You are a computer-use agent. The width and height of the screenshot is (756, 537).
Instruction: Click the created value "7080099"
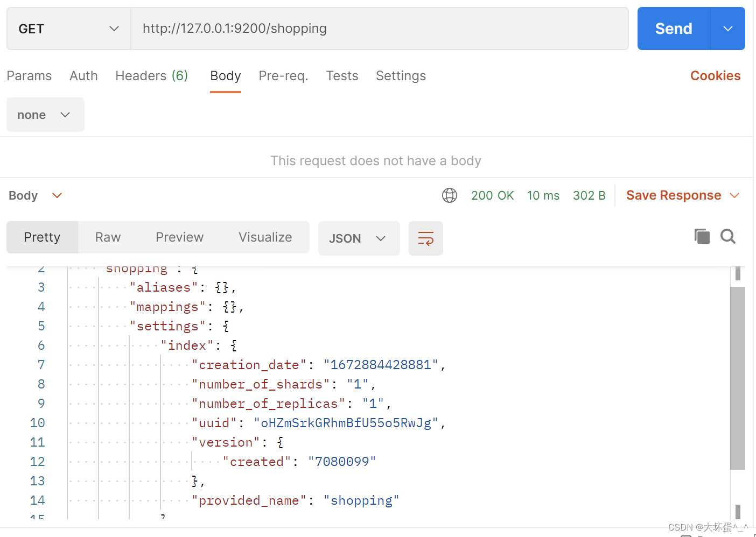(x=342, y=462)
